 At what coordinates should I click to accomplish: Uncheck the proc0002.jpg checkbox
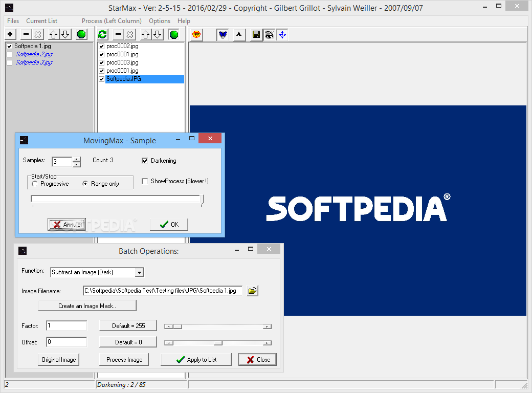coord(101,46)
